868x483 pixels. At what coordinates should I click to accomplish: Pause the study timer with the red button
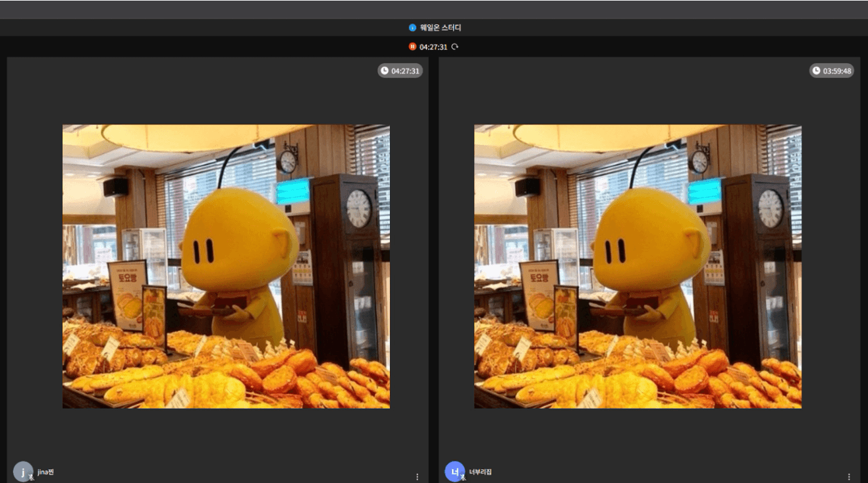point(412,47)
